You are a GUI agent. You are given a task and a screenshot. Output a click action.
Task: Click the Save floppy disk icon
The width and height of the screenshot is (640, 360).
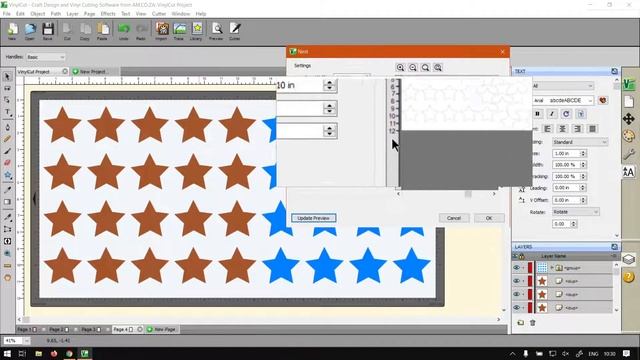(48, 31)
